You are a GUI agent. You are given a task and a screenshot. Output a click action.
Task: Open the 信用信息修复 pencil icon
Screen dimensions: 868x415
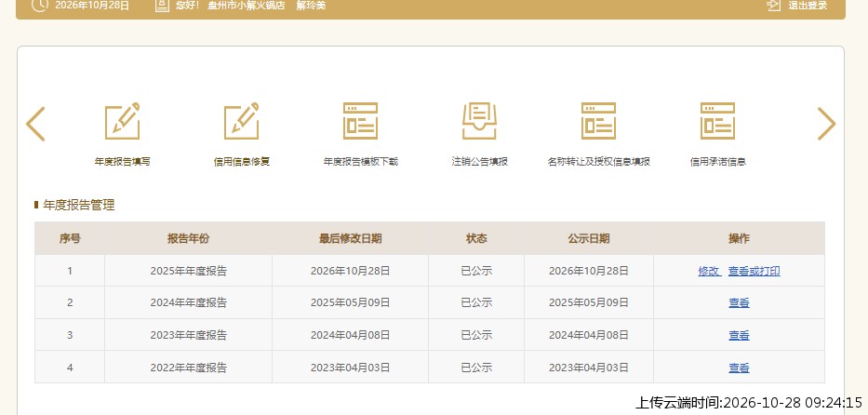[x=241, y=121]
